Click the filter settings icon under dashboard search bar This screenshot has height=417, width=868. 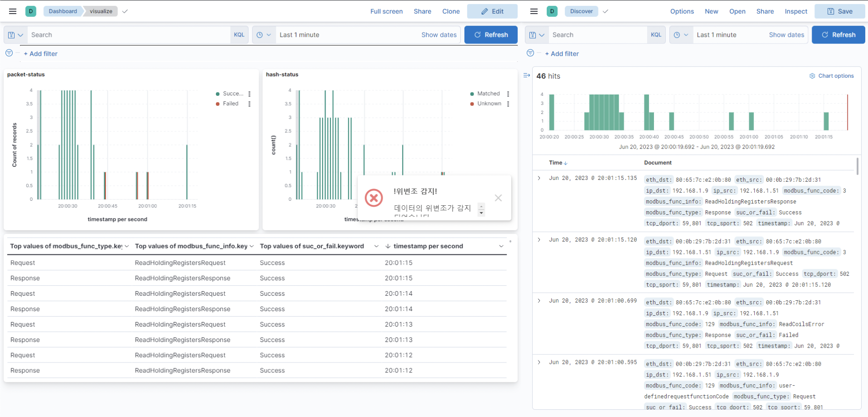click(x=9, y=53)
